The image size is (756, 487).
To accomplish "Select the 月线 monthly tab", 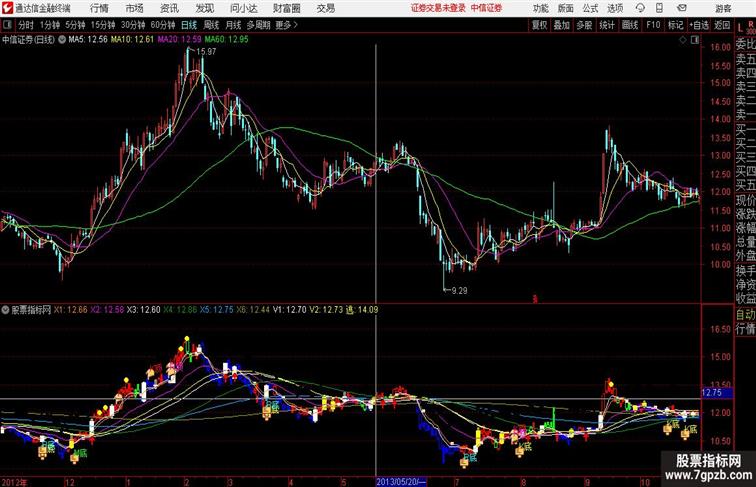I will [x=233, y=25].
